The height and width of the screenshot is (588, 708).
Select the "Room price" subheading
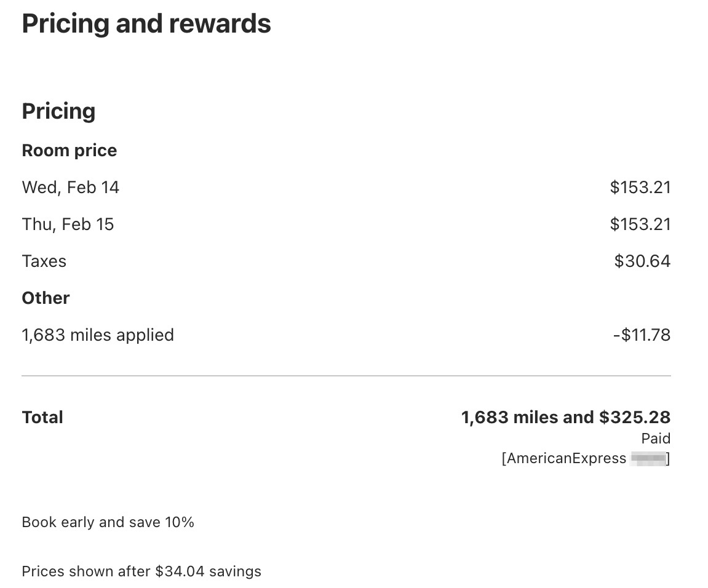coord(70,151)
